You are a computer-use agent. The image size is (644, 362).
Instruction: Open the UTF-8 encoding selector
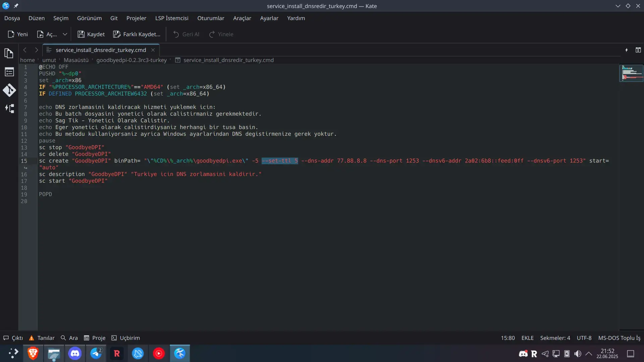click(x=584, y=338)
